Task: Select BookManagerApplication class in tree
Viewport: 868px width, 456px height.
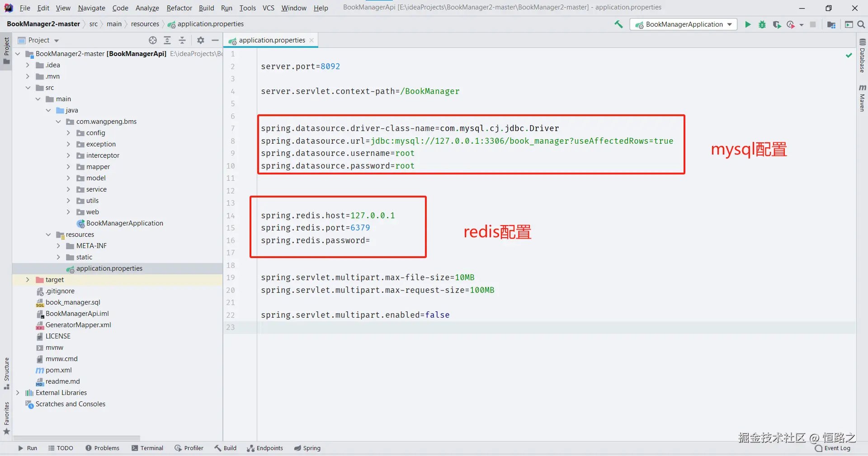Action: point(124,223)
